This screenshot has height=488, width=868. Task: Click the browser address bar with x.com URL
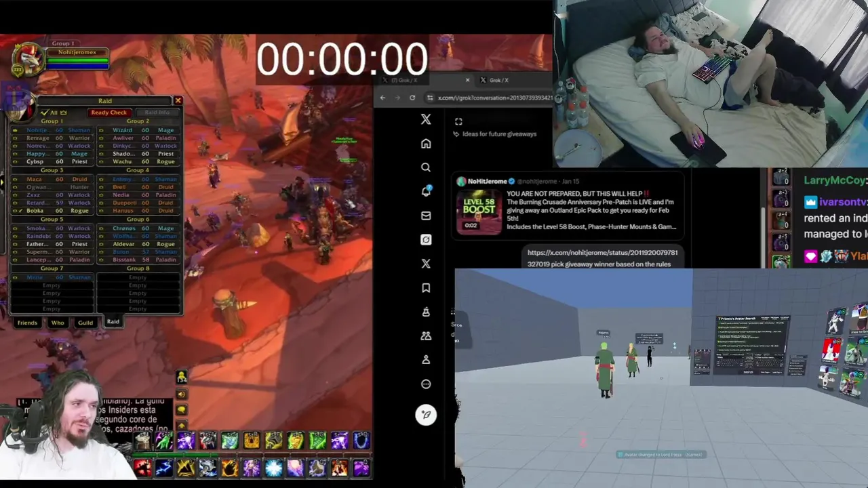490,98
